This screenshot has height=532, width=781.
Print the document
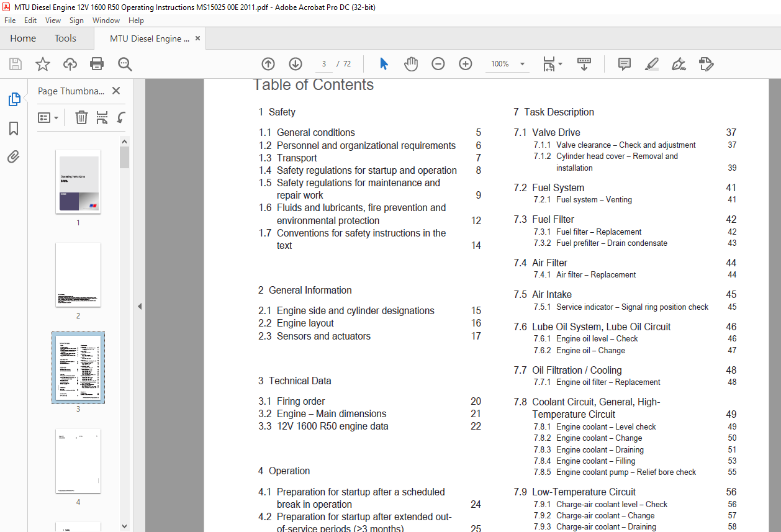pos(97,64)
